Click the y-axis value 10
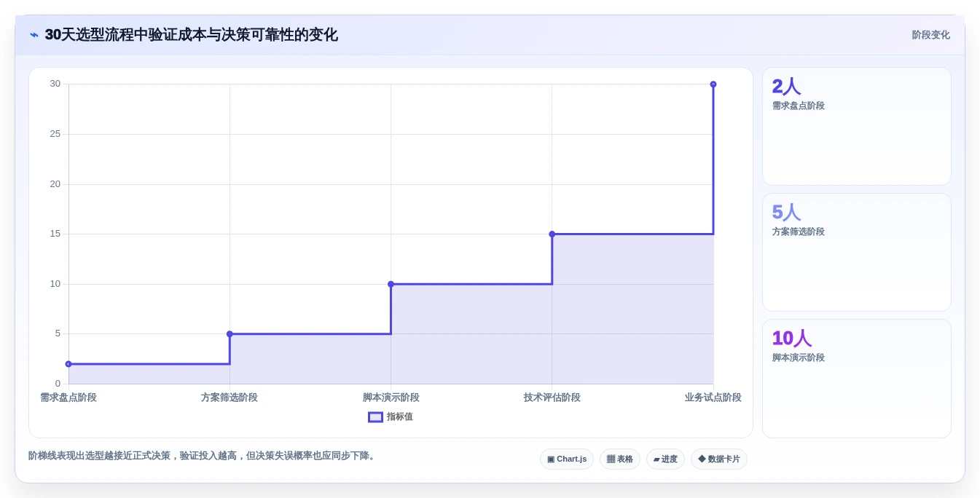The height and width of the screenshot is (498, 980). [x=55, y=284]
